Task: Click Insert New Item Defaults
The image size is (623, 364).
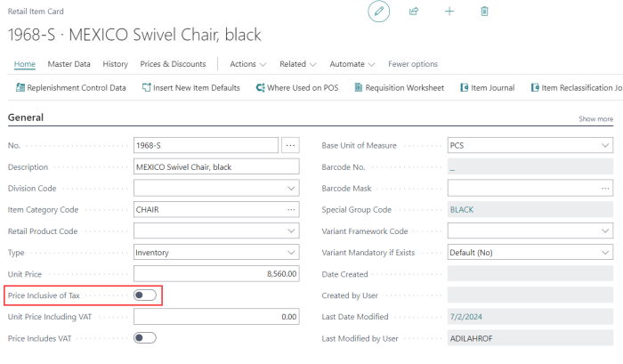Action: click(x=190, y=87)
